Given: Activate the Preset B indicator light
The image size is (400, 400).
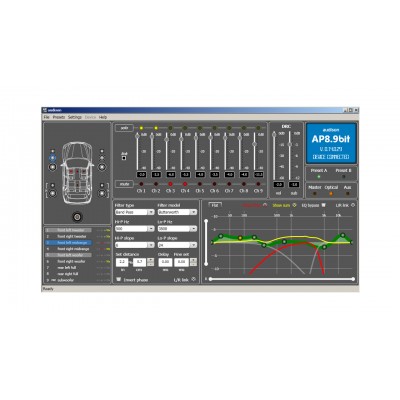Looking at the screenshot, I should [x=343, y=177].
